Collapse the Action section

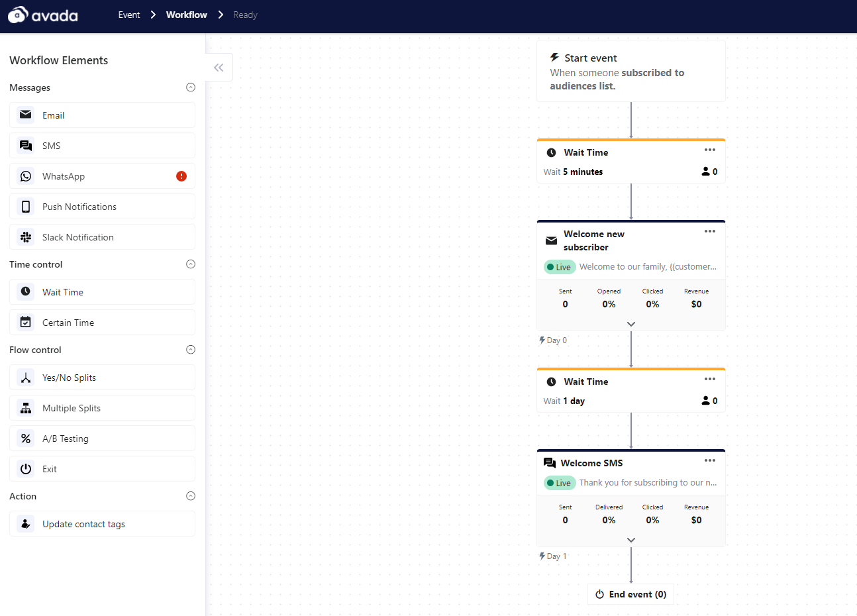pos(191,496)
